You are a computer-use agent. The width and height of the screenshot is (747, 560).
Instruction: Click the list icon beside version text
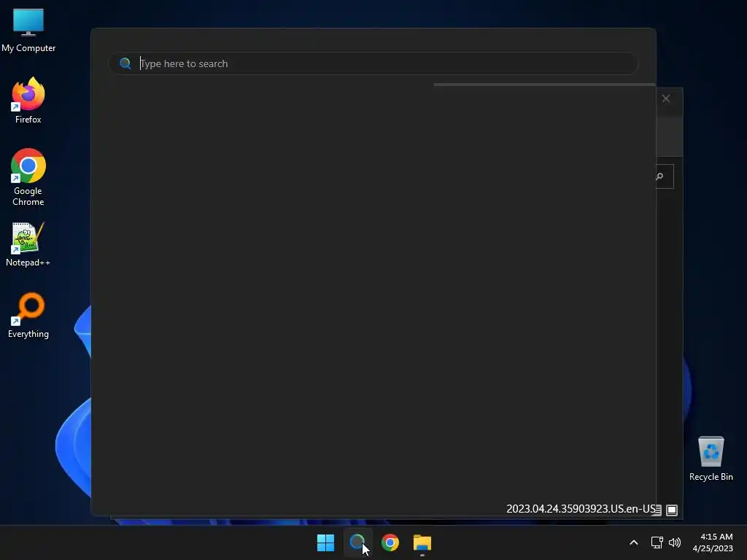click(x=657, y=510)
